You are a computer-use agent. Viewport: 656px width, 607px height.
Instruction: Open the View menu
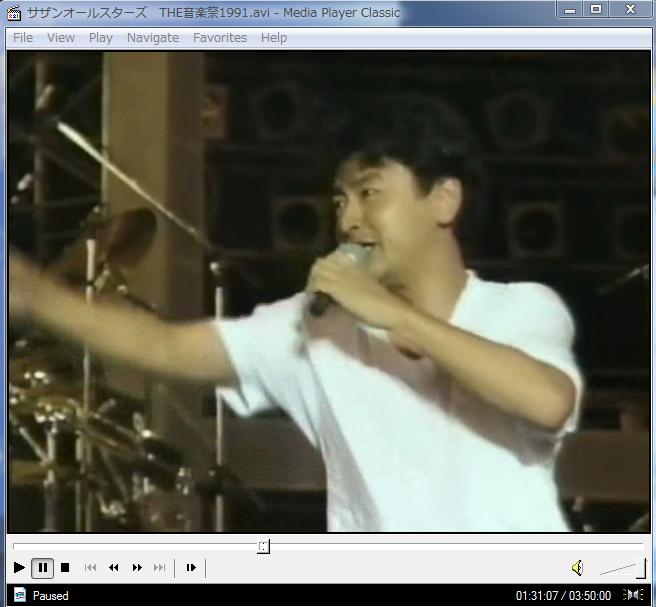61,38
